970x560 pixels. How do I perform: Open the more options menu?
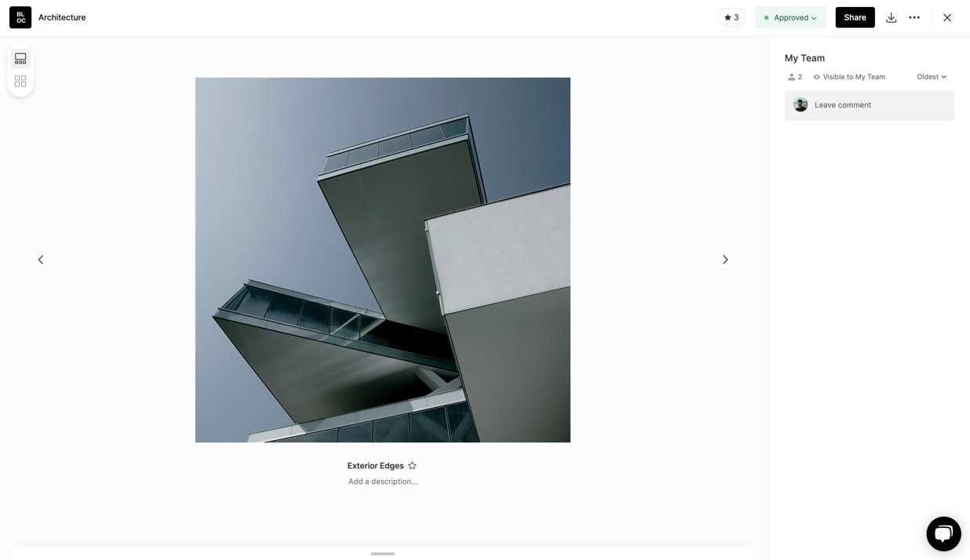[914, 17]
